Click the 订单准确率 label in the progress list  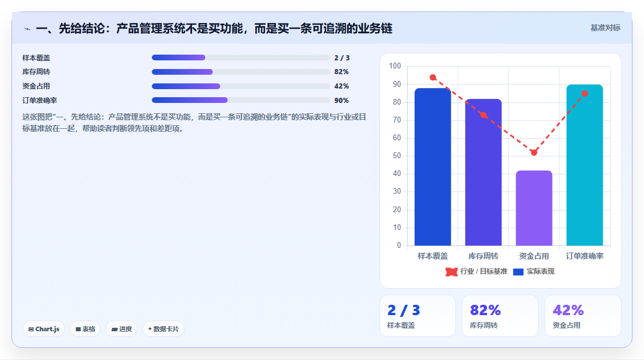coord(40,100)
